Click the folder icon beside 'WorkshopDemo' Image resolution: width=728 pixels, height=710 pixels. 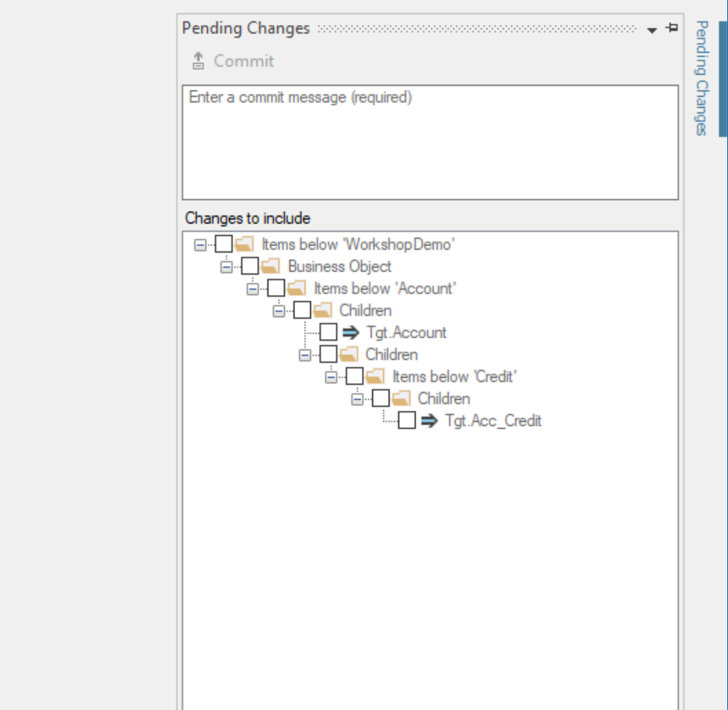244,244
